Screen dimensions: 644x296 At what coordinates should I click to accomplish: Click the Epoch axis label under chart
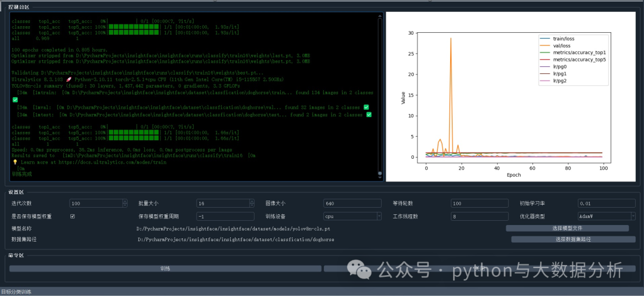514,175
